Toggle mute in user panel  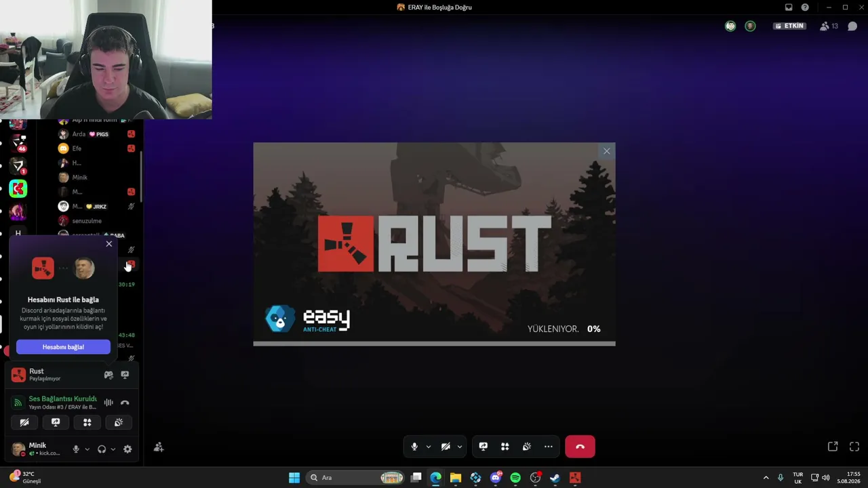[76, 449]
